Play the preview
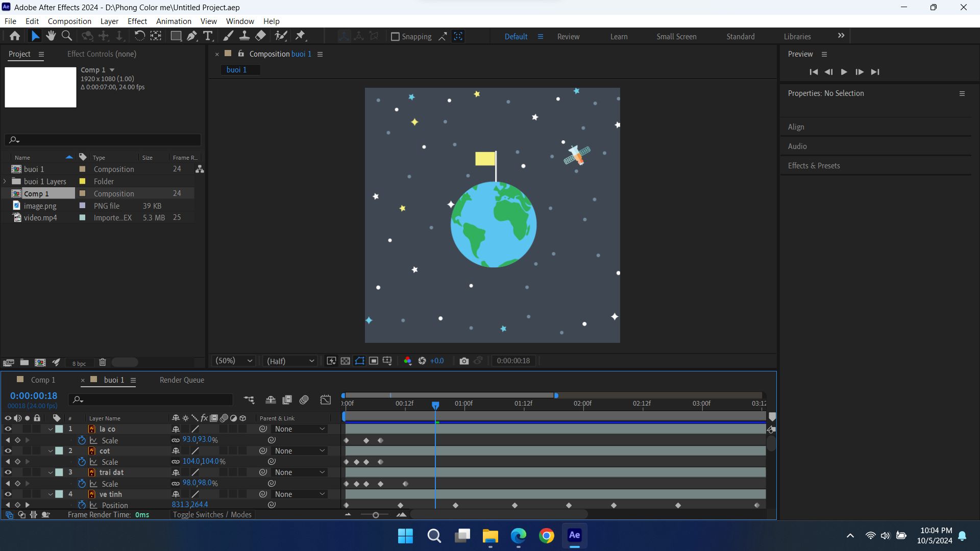Viewport: 980px width, 551px height. (x=844, y=72)
